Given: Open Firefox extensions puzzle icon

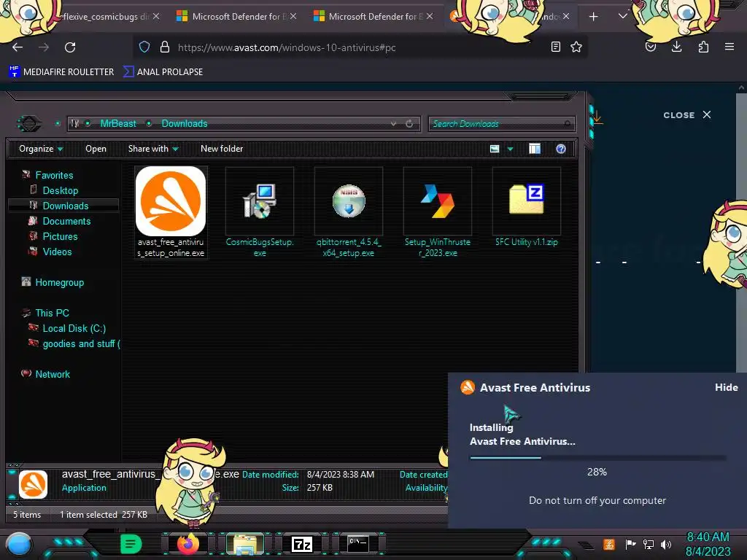Looking at the screenshot, I should pyautogui.click(x=703, y=47).
